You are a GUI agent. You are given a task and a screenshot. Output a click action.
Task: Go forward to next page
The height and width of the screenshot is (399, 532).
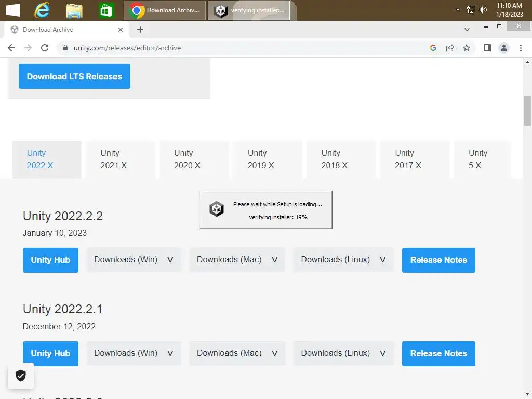click(x=28, y=48)
